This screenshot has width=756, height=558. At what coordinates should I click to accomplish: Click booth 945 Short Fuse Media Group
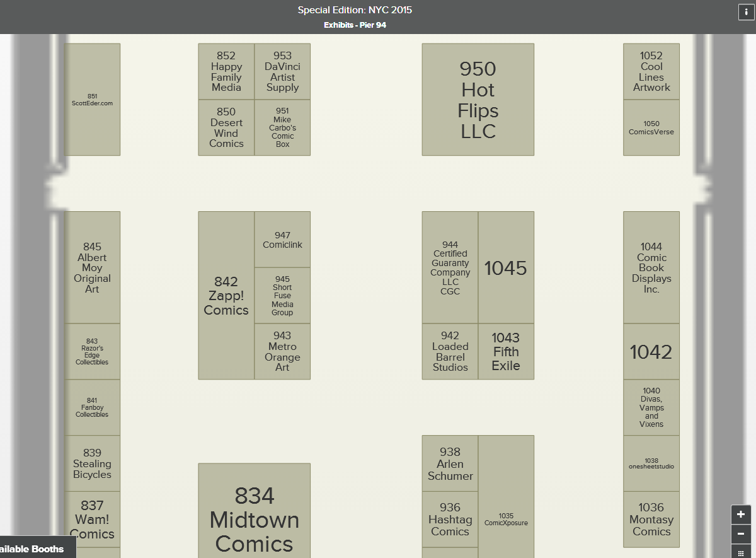(282, 296)
